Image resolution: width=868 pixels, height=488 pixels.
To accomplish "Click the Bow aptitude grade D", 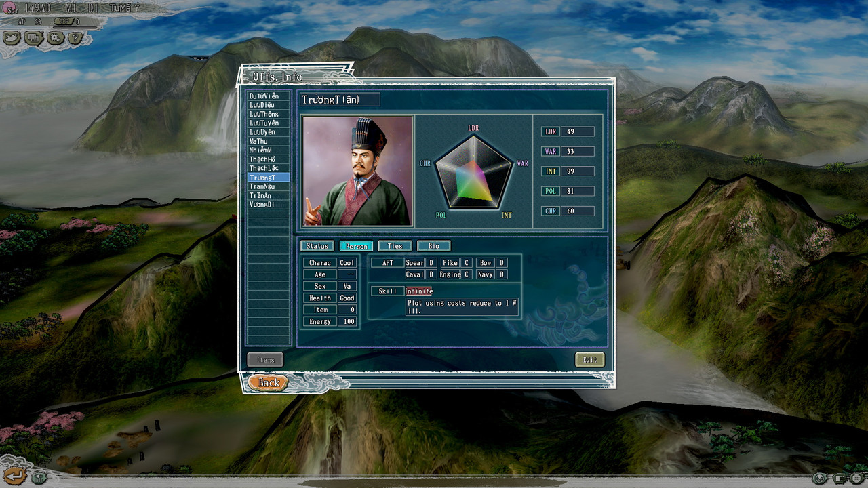I will 502,263.
